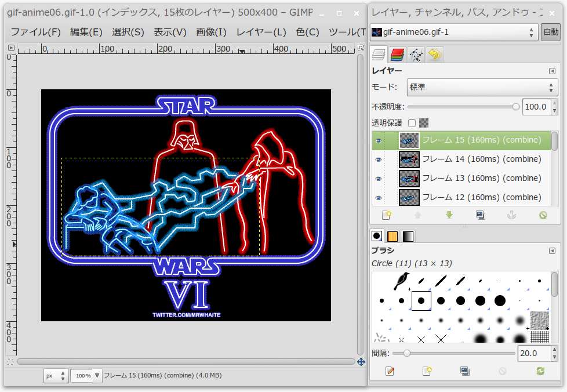Screen dimensions: 567x392
Task: Click the フレーム 15 layer thumbnail
Action: coord(409,140)
